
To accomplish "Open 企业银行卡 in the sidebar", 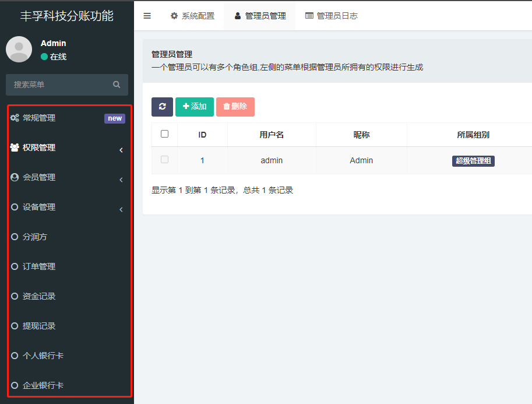I will [43, 385].
